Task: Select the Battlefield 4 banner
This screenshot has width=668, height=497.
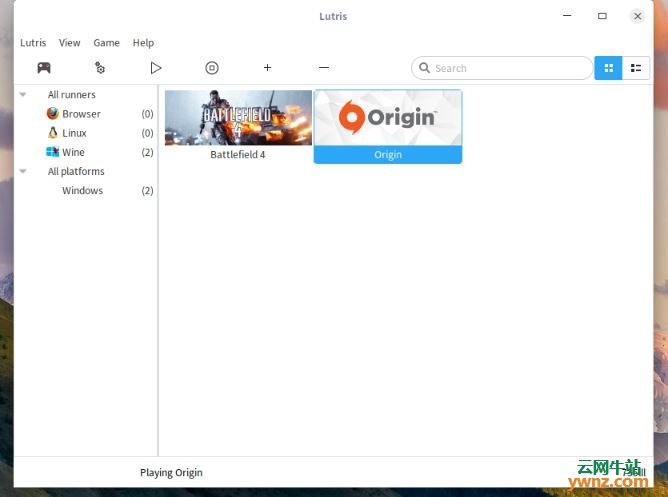Action: [239, 118]
